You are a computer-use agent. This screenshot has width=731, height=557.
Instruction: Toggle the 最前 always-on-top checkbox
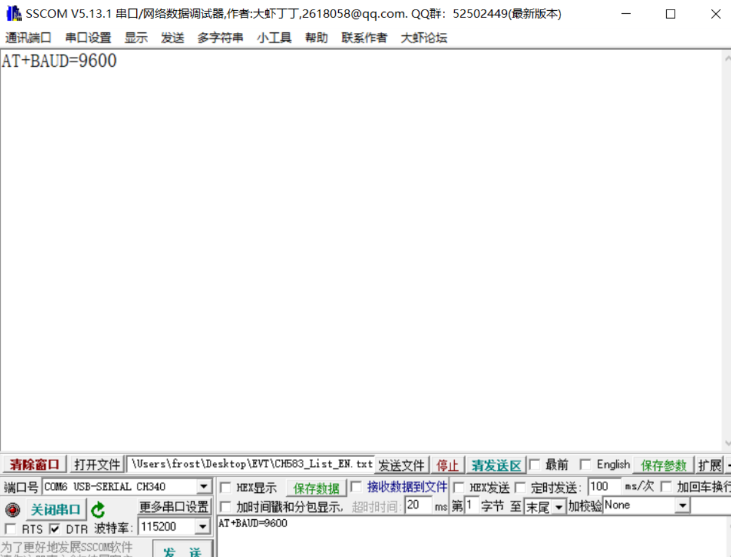point(535,464)
